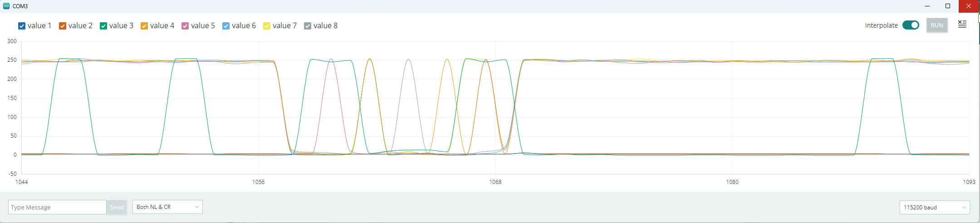
Task: Open the 115200 baud rate dropdown
Action: (935, 207)
